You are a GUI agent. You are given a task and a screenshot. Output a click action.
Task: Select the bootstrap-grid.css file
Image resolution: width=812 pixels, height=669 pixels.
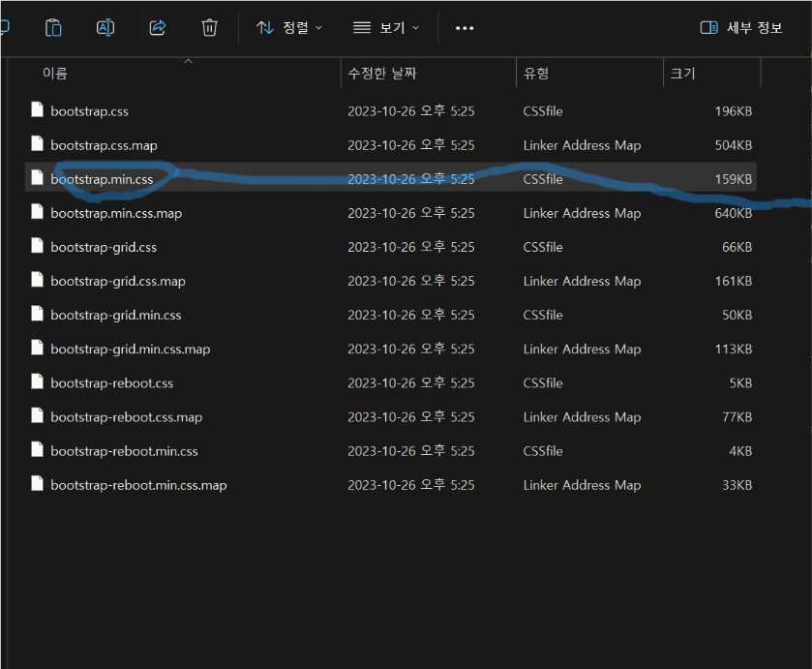tap(390, 247)
